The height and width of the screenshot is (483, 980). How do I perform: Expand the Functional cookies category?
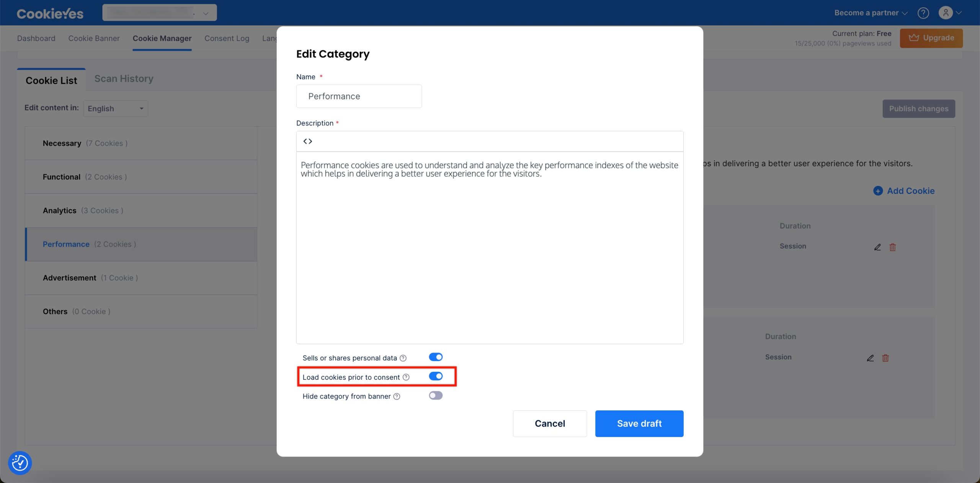(x=140, y=177)
